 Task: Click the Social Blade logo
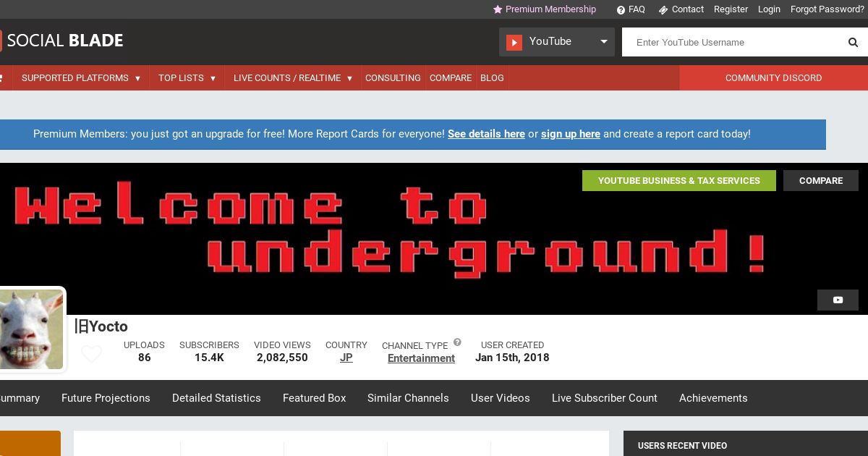click(x=62, y=41)
